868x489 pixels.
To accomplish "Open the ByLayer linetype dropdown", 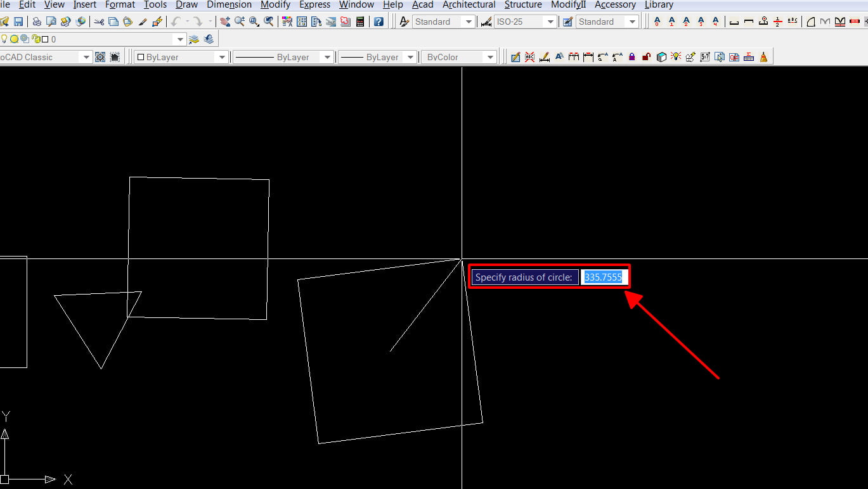I will (x=327, y=57).
